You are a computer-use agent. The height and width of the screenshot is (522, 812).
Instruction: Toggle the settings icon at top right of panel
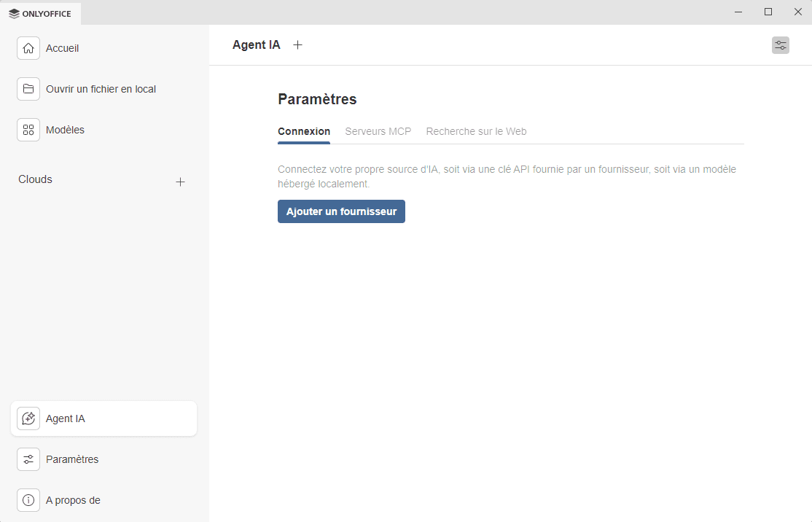(x=780, y=45)
